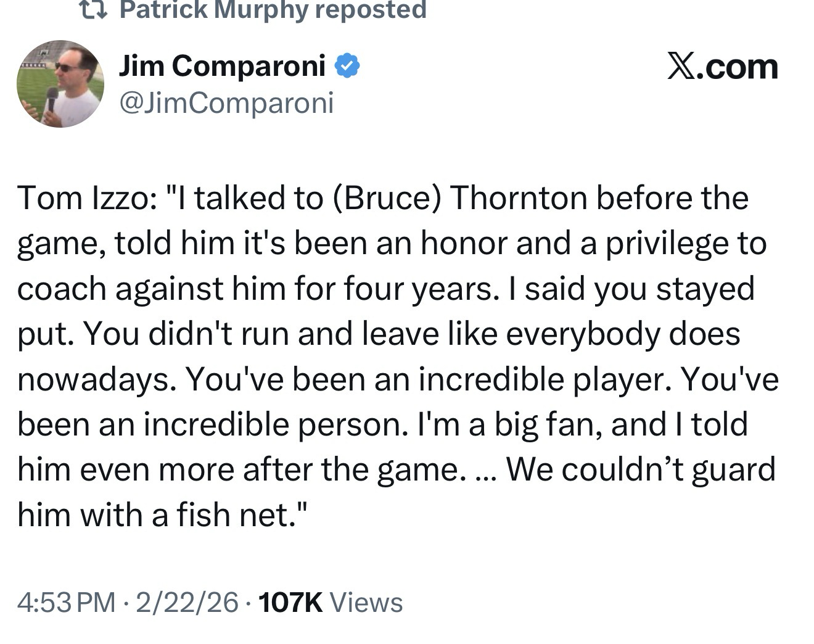Click the @JimComparoni handle
This screenshot has height=644, width=814.
226,102
